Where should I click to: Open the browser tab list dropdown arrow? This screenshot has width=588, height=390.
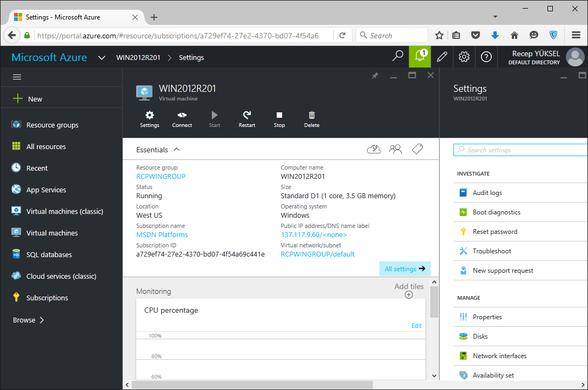click(495, 17)
